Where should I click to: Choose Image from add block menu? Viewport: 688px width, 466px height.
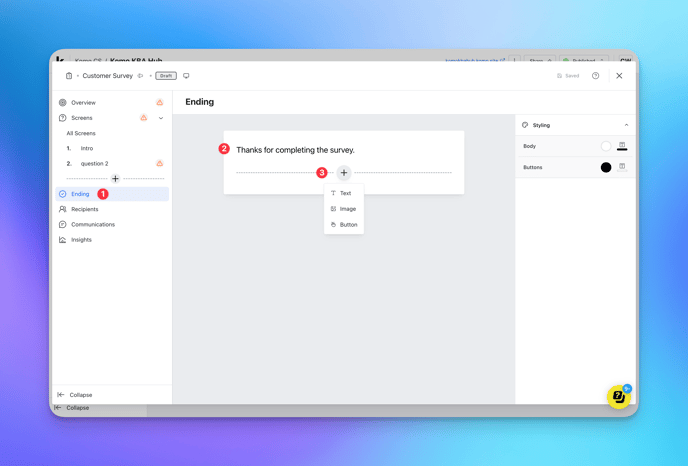point(344,209)
